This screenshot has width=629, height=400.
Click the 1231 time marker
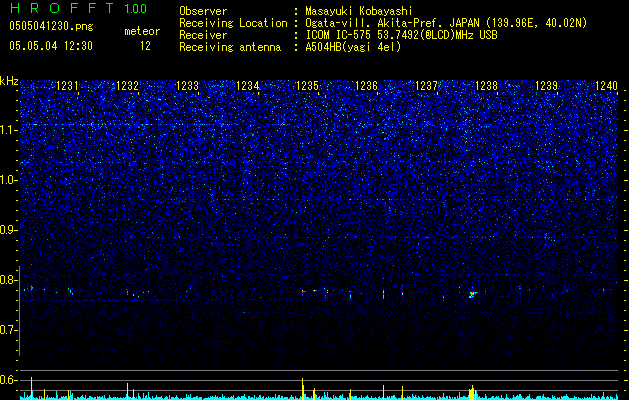67,86
